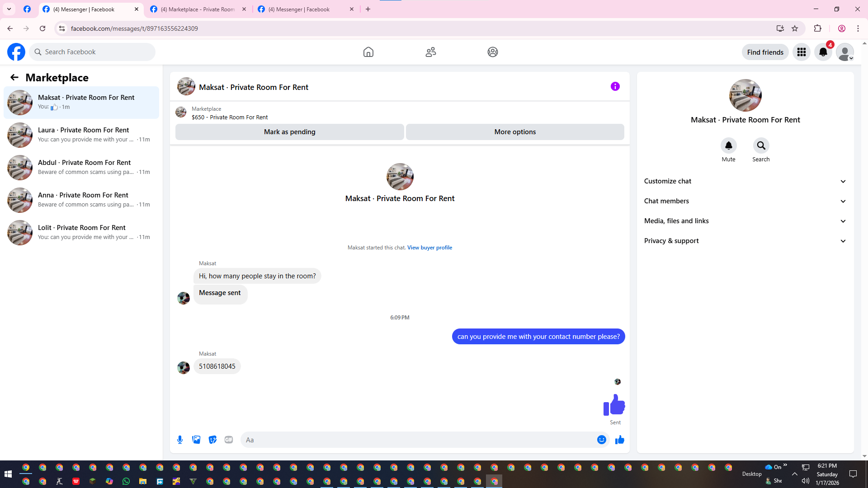Expand the Chat members section
This screenshot has height=488, width=868.
pyautogui.click(x=745, y=201)
